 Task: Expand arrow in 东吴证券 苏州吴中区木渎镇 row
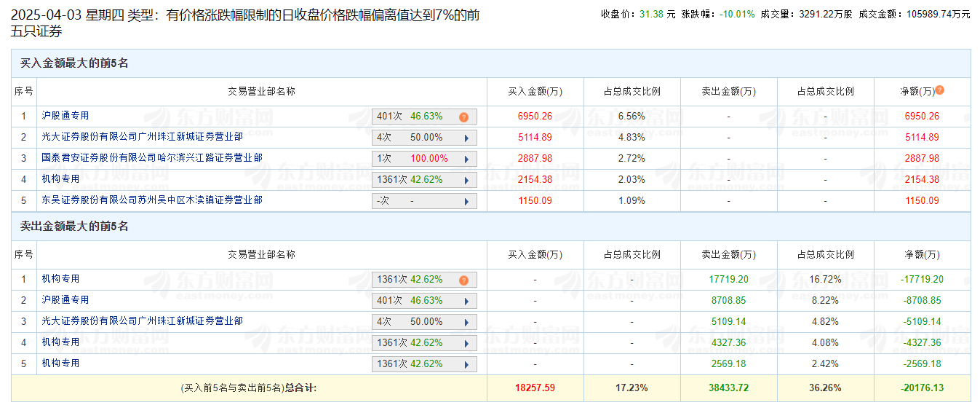466,201
